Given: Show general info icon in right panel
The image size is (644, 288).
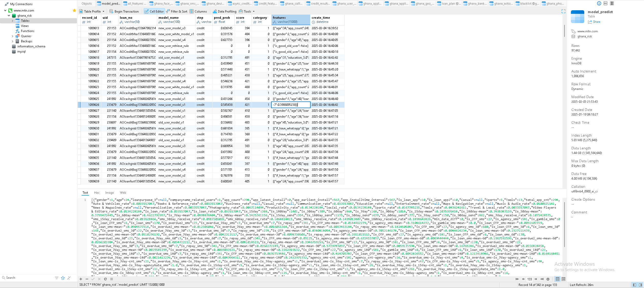Looking at the screenshot, I should 599,3.
